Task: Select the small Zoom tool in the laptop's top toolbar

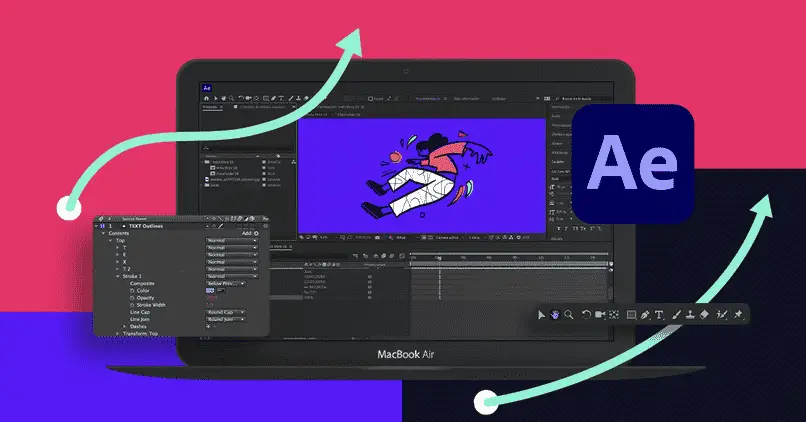Action: tap(231, 98)
